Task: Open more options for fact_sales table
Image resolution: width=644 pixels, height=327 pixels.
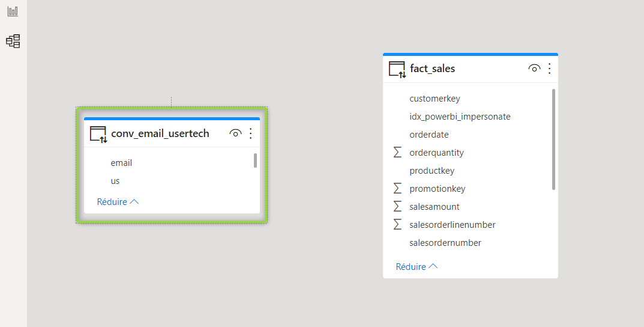Action: pos(550,69)
